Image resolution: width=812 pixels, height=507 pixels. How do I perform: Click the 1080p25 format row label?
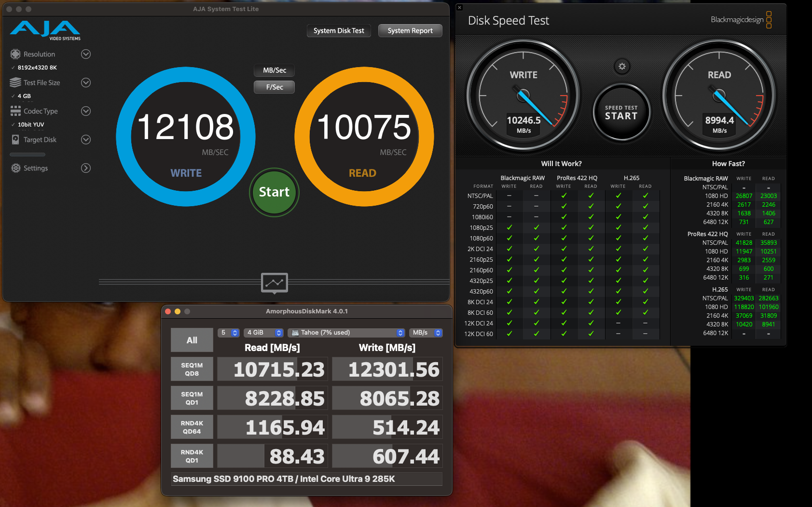click(481, 228)
